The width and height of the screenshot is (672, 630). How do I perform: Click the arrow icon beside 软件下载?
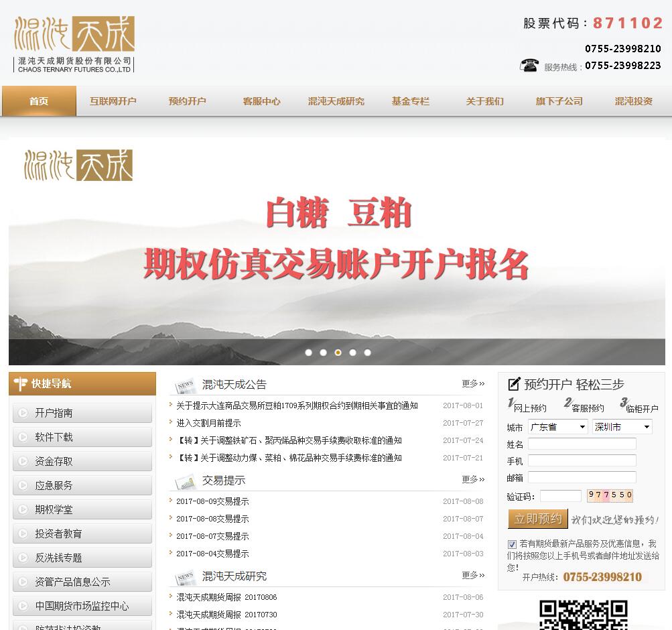pyautogui.click(x=23, y=437)
